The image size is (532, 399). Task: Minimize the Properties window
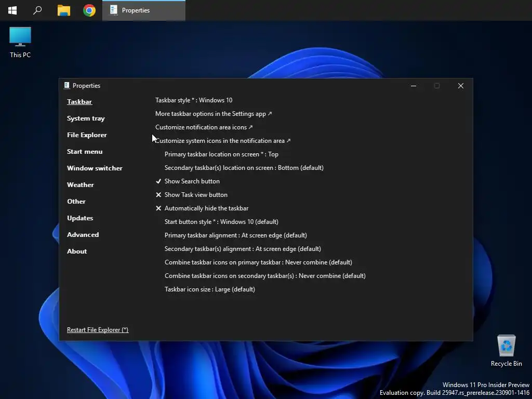click(413, 86)
